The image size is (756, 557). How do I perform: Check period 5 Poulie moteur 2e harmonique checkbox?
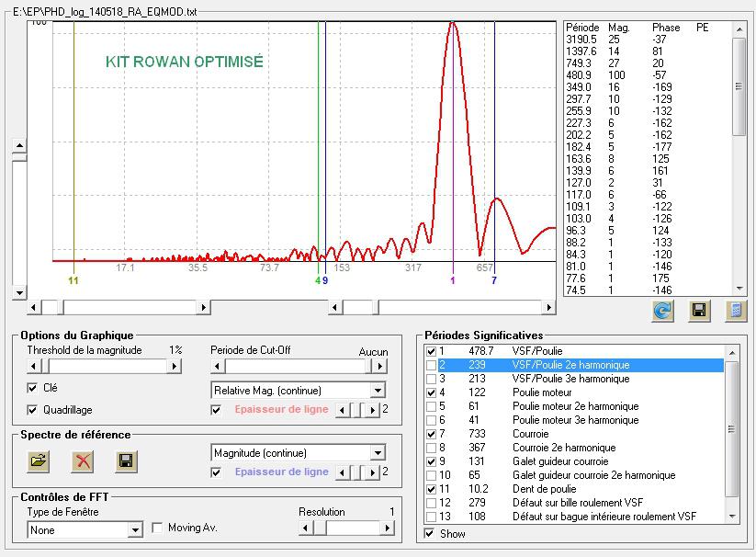coord(432,406)
